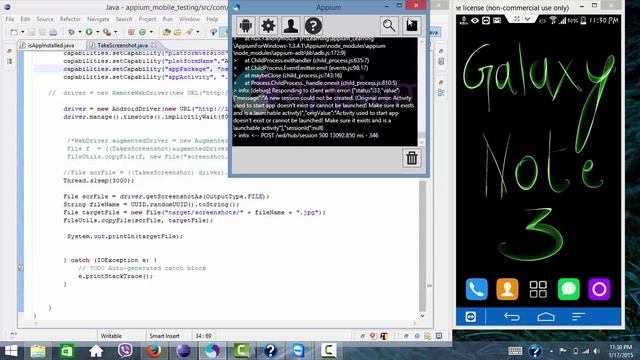The height and width of the screenshot is (360, 640).
Task: Click the Run button in Eclipse toolbar
Action: (x=89, y=32)
